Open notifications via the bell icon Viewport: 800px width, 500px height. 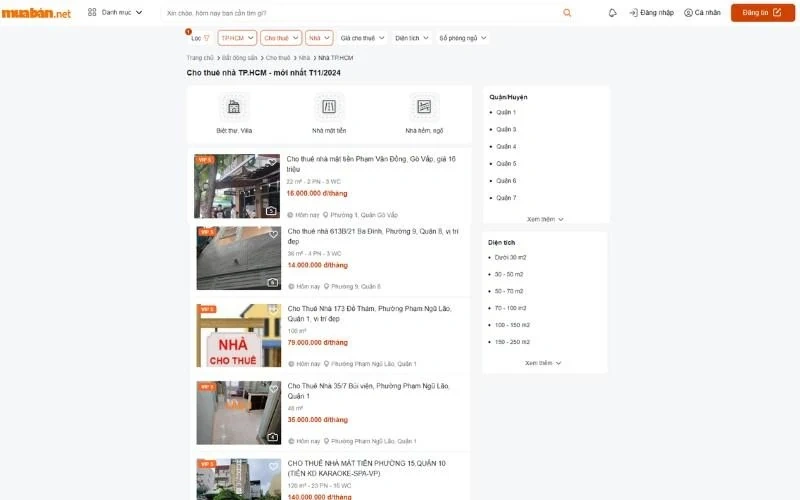[612, 13]
